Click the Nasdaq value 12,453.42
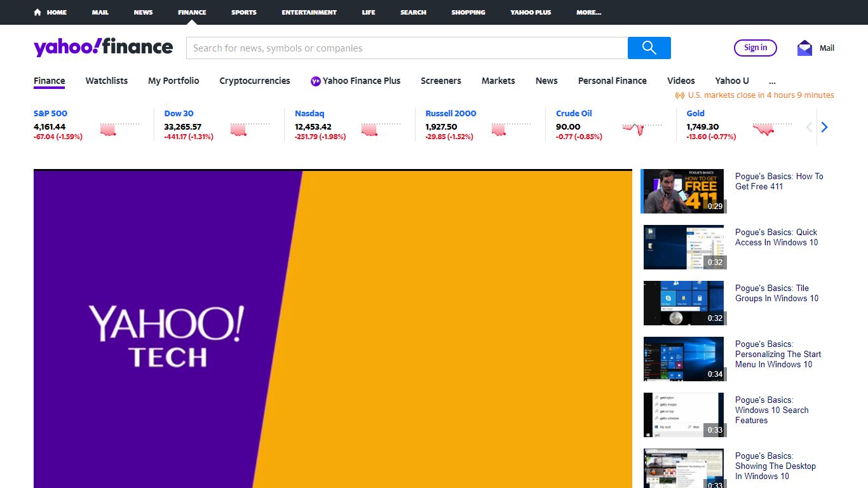The width and height of the screenshot is (868, 488). coord(313,126)
